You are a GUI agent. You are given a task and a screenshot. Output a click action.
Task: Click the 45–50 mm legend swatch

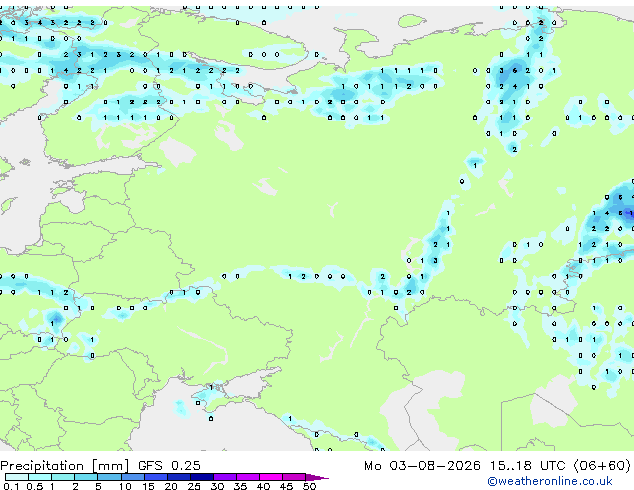pyautogui.click(x=294, y=477)
